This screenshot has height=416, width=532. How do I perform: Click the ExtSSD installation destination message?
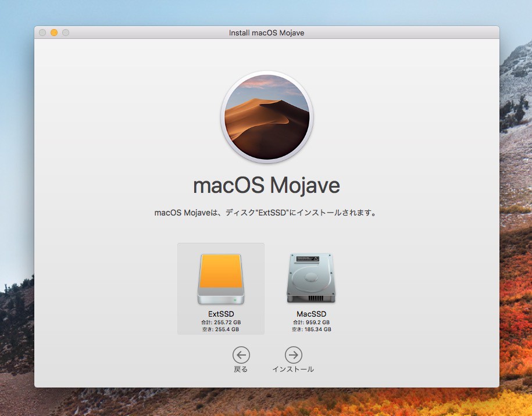pyautogui.click(x=266, y=213)
